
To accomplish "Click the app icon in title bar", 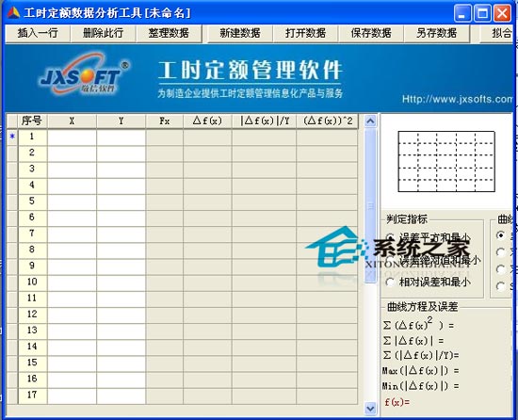I will coord(13,13).
